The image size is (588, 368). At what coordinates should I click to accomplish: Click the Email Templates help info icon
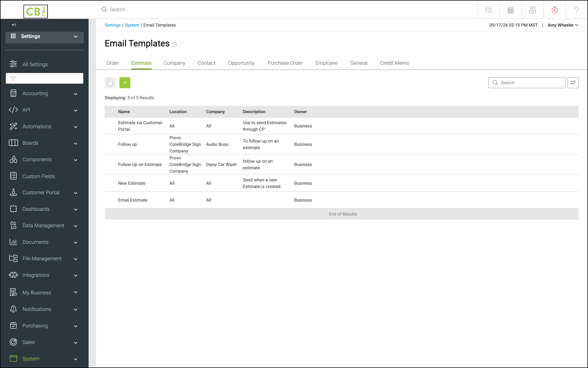(174, 45)
